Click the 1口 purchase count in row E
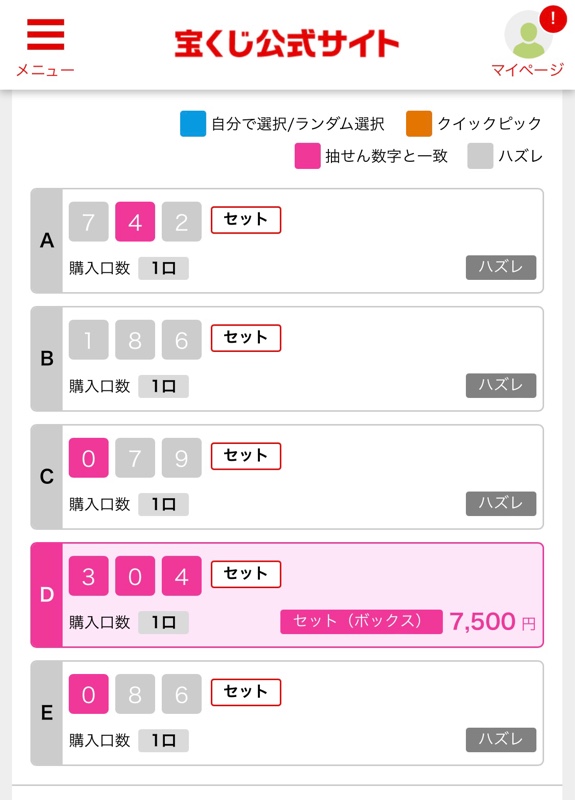The image size is (575, 800). (163, 740)
